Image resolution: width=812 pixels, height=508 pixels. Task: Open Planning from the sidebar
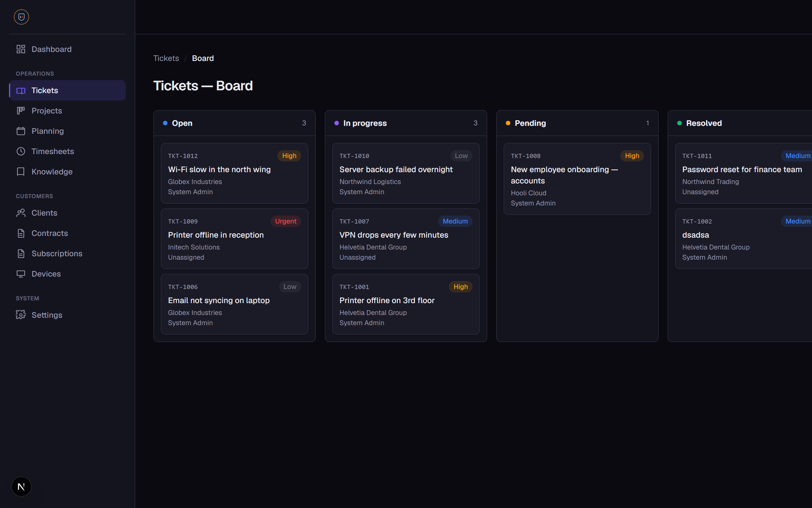point(67,131)
